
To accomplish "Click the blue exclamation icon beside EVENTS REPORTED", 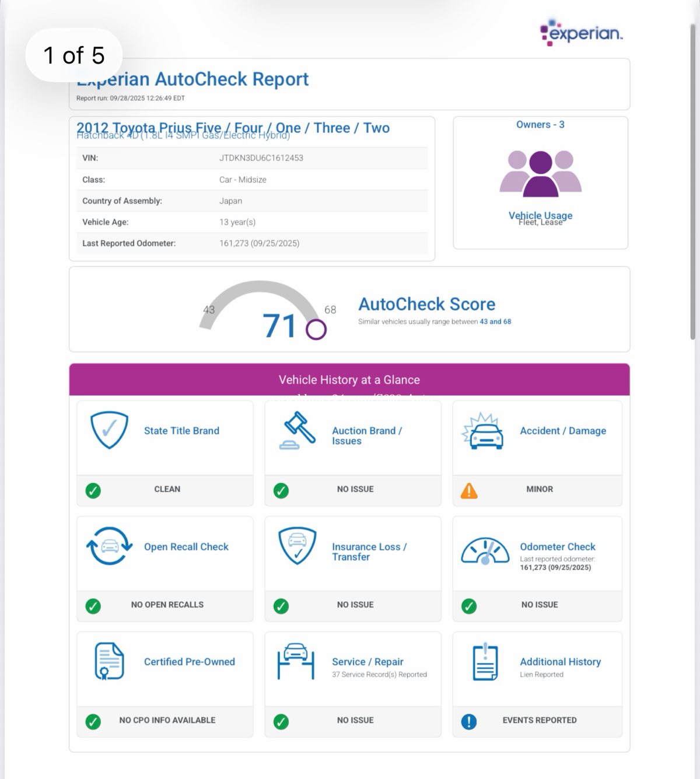I will (x=469, y=722).
